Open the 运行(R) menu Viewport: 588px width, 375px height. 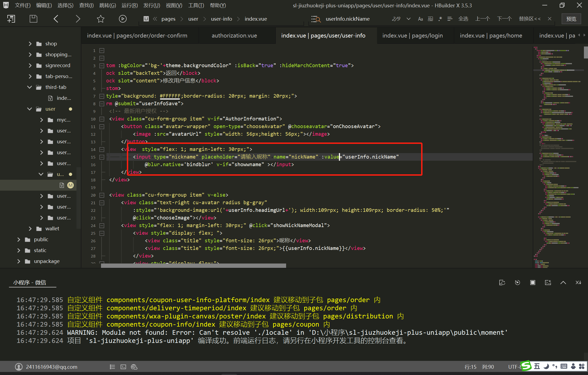pyautogui.click(x=129, y=5)
